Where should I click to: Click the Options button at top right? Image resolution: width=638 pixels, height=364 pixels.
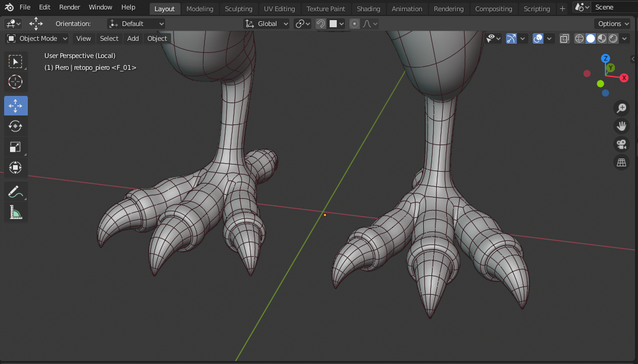pos(612,23)
